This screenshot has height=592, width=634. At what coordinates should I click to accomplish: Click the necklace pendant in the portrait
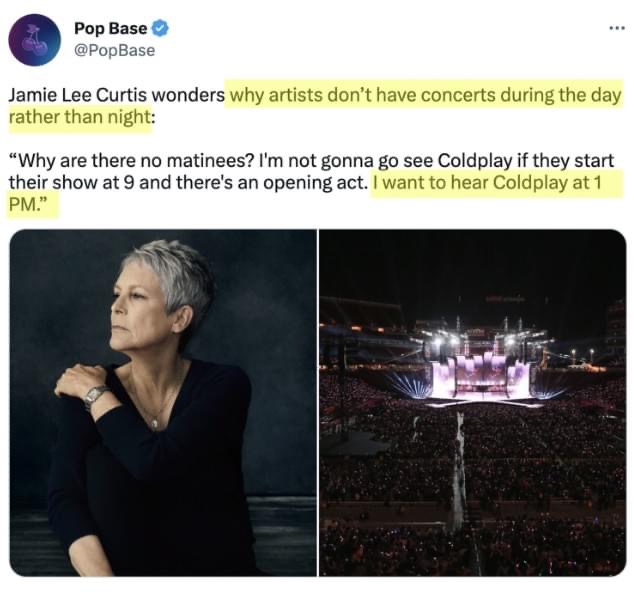click(154, 424)
